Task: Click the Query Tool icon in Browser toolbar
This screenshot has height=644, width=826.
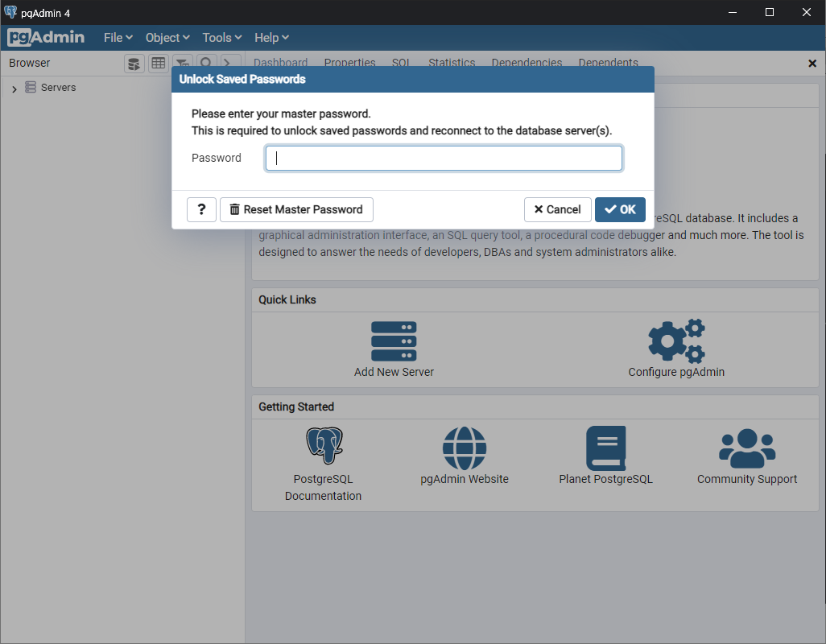Action: tap(134, 64)
